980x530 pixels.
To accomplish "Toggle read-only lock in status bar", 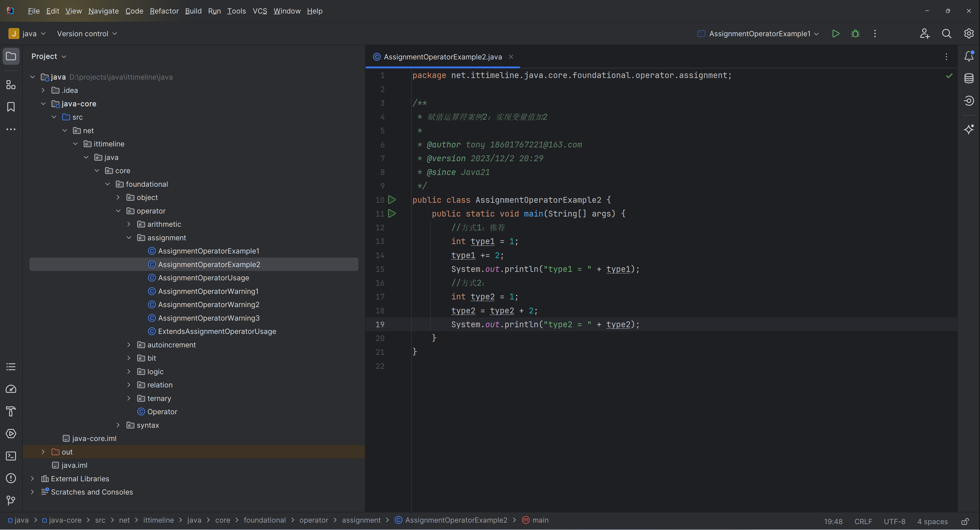I will click(x=965, y=521).
